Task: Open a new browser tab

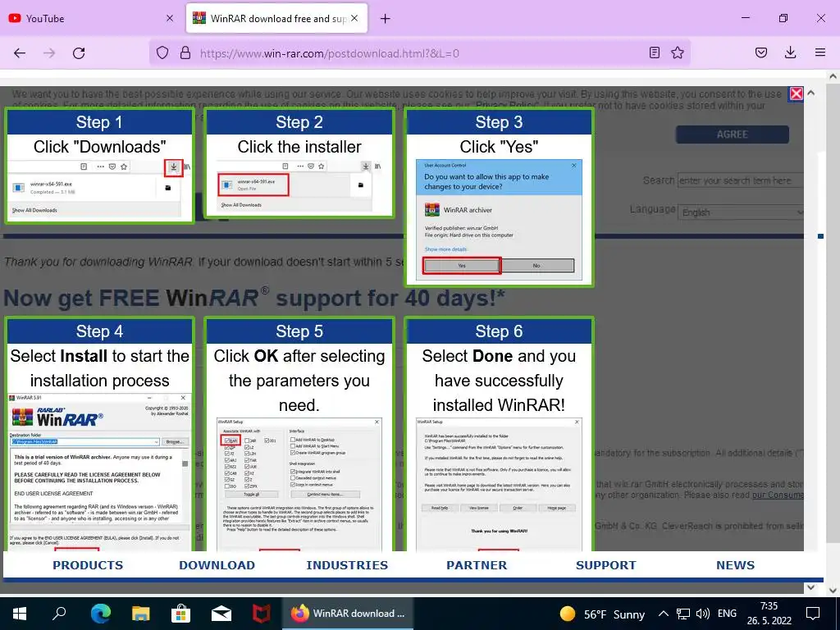Action: (386, 19)
